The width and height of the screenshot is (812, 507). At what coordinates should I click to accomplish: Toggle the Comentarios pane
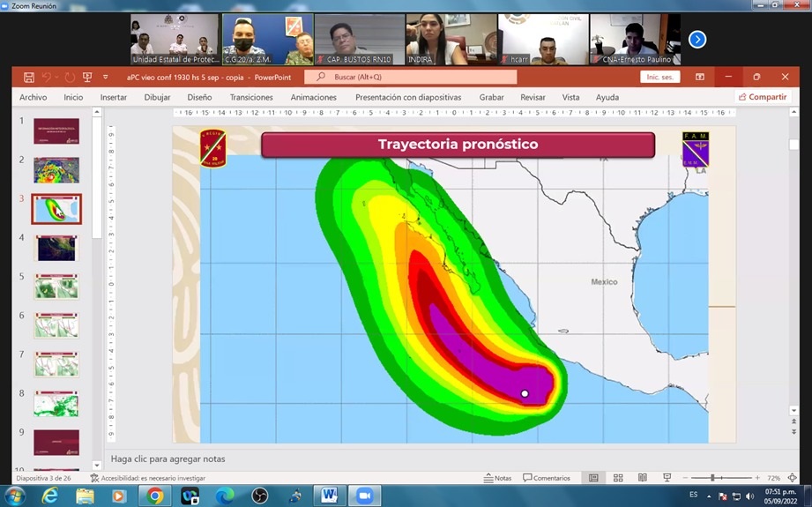pyautogui.click(x=547, y=478)
